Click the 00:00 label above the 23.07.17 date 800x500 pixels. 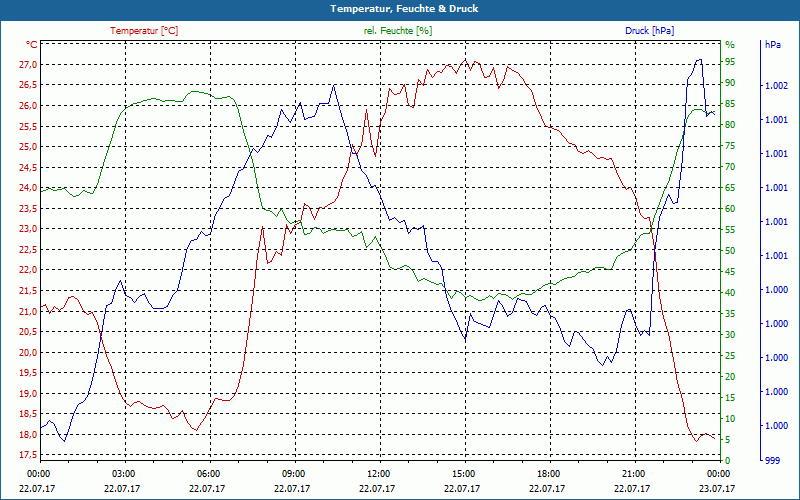tap(718, 474)
